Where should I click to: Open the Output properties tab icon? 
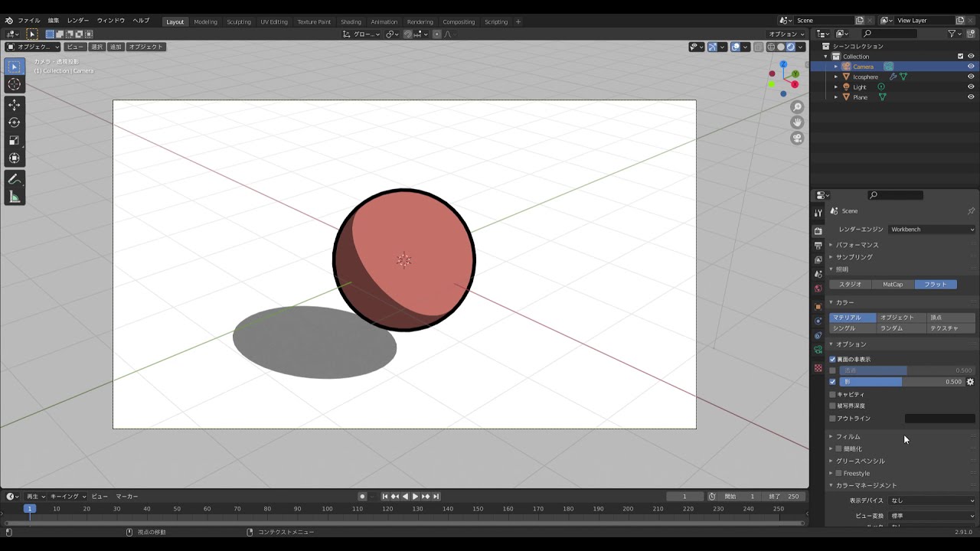click(x=818, y=246)
